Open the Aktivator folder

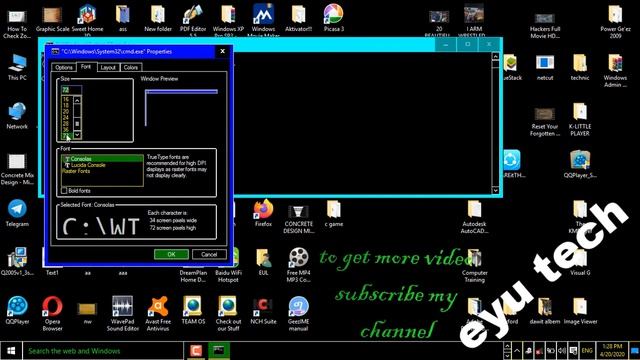pos(298,18)
